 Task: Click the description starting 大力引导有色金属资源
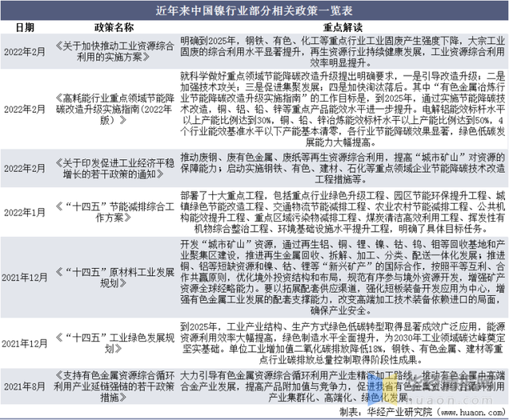343,387
